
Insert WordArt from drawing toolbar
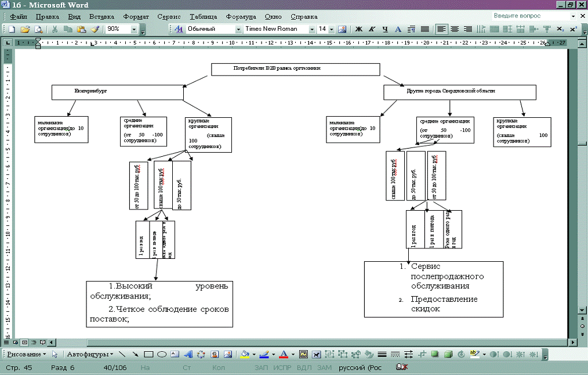click(x=188, y=354)
